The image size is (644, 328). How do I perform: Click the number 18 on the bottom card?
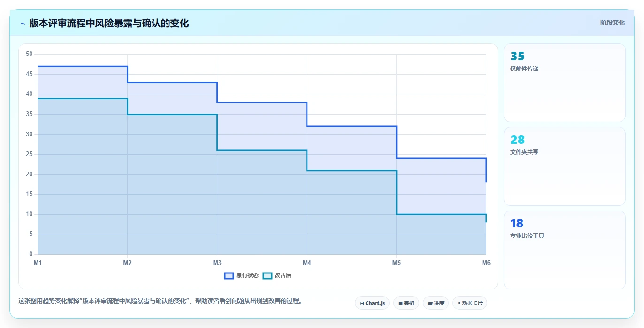517,223
